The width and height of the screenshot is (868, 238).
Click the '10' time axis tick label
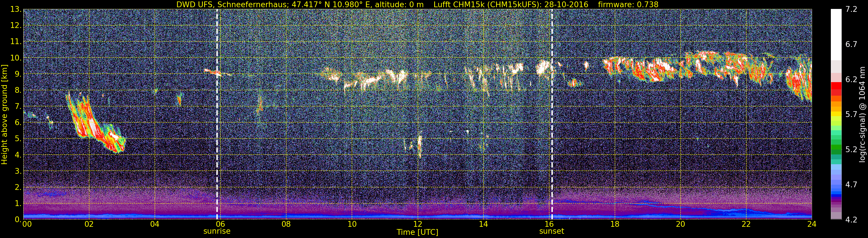[x=351, y=224]
